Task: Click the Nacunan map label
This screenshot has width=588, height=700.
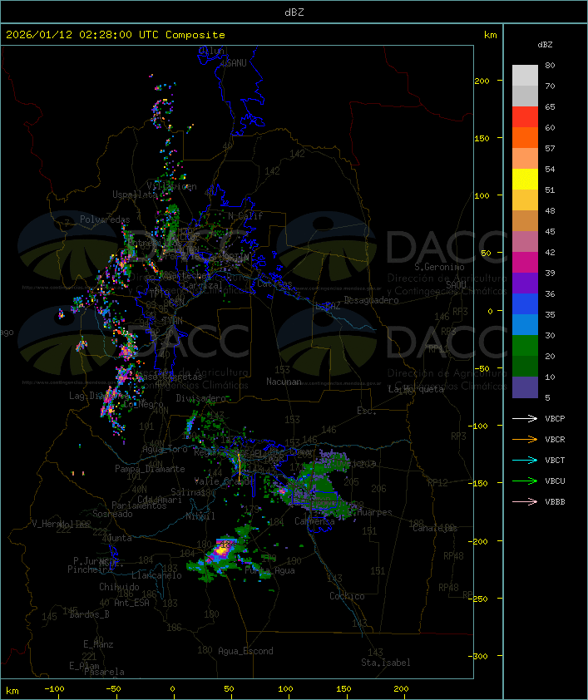Action: [x=284, y=382]
